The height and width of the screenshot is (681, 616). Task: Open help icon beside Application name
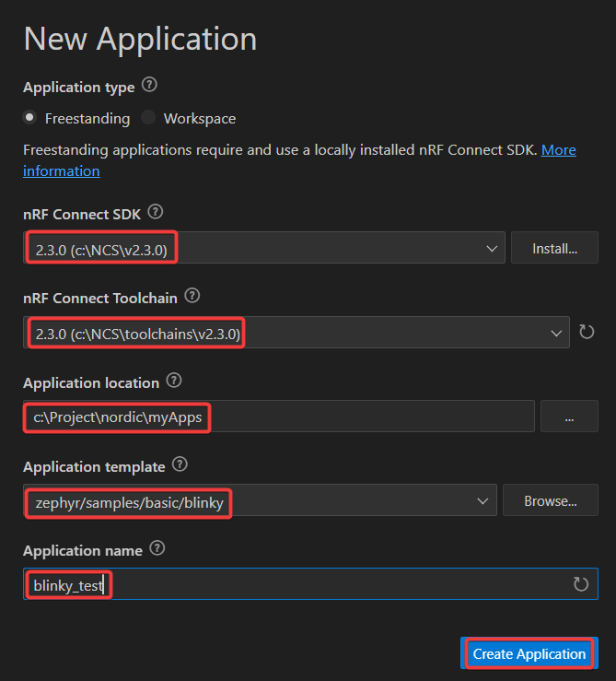(x=157, y=548)
